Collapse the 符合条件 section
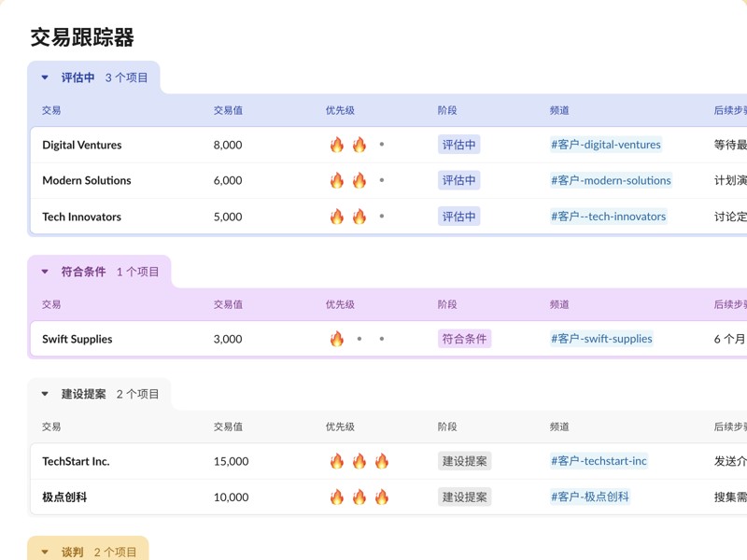The width and height of the screenshot is (747, 560). coord(43,271)
